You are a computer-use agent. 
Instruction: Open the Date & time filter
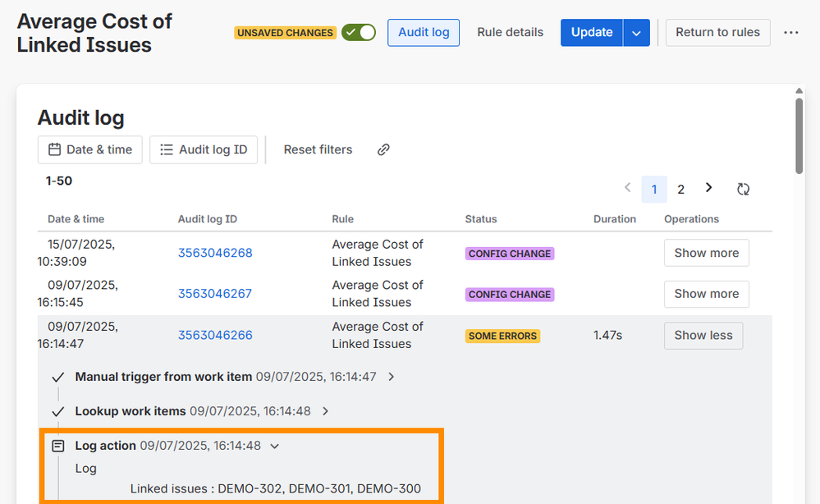point(90,149)
